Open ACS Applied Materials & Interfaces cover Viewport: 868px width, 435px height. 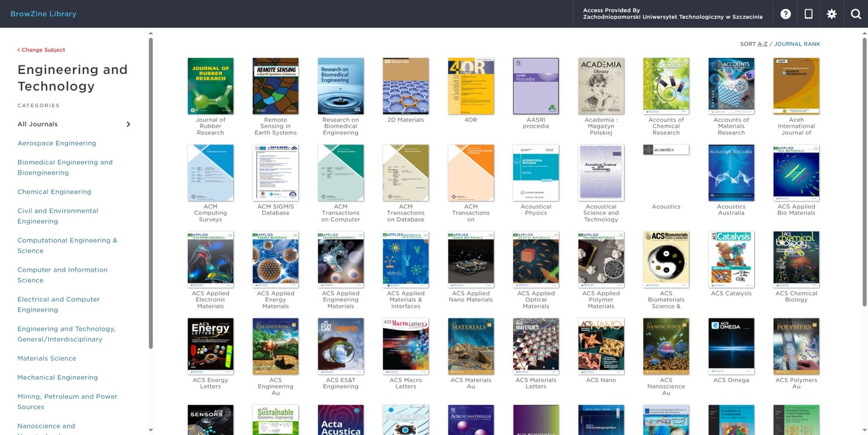[406, 259]
